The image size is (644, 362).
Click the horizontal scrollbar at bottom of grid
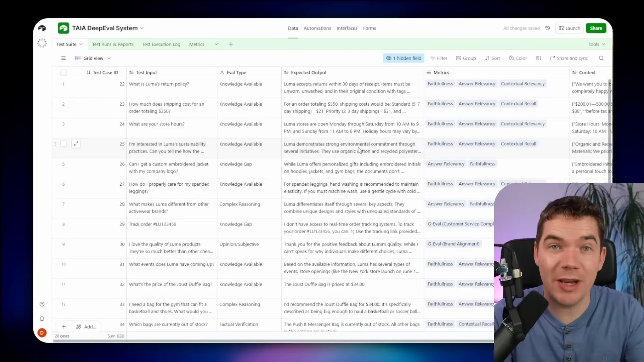[273, 341]
